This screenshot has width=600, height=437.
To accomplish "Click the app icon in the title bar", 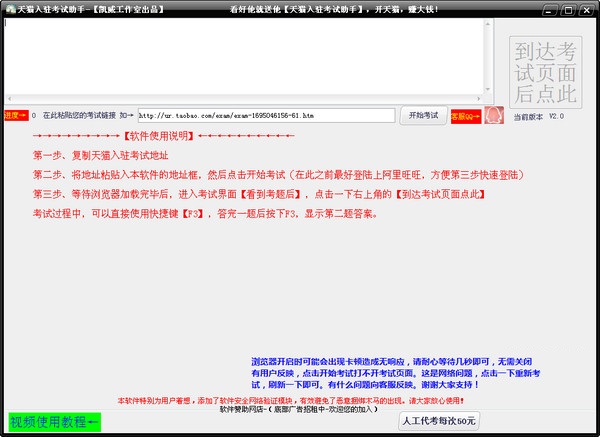I will pos(11,9).
